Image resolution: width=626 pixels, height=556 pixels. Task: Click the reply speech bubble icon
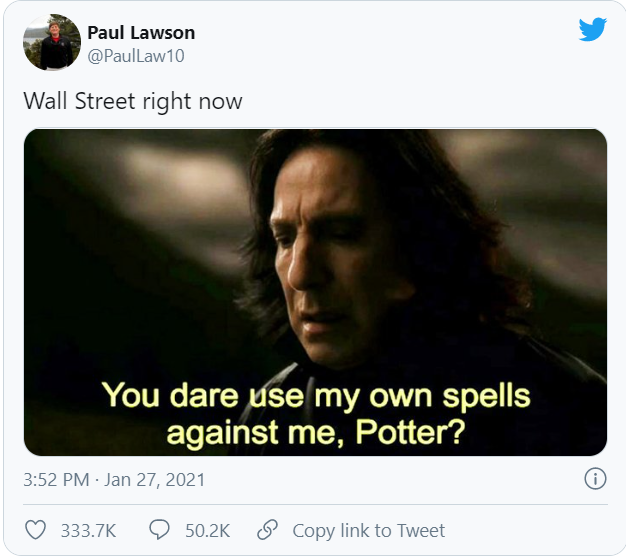158,530
